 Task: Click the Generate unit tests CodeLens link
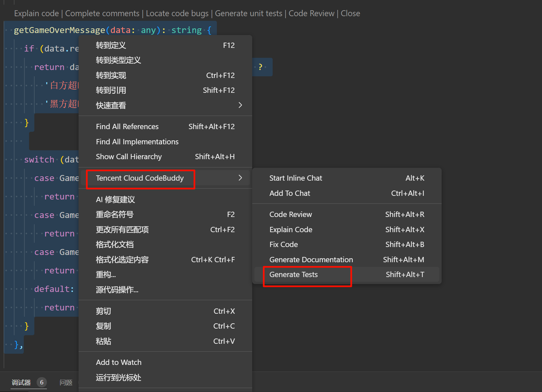point(248,14)
